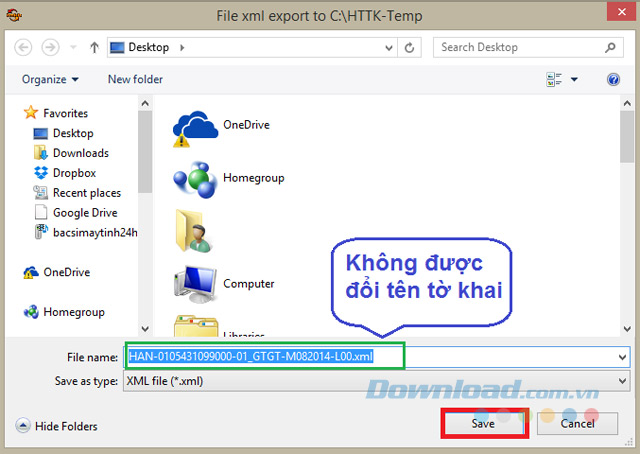Select the Homegroup item in file list
This screenshot has width=640, height=454.
tap(229, 180)
